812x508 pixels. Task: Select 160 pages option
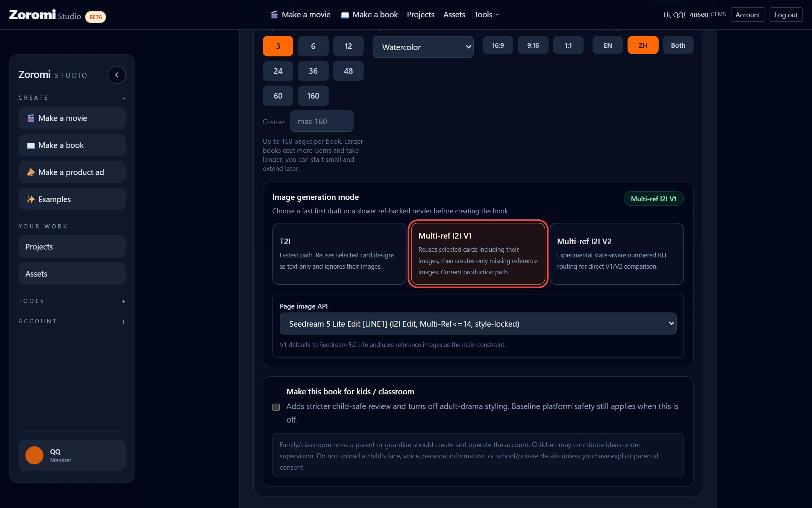tap(313, 96)
